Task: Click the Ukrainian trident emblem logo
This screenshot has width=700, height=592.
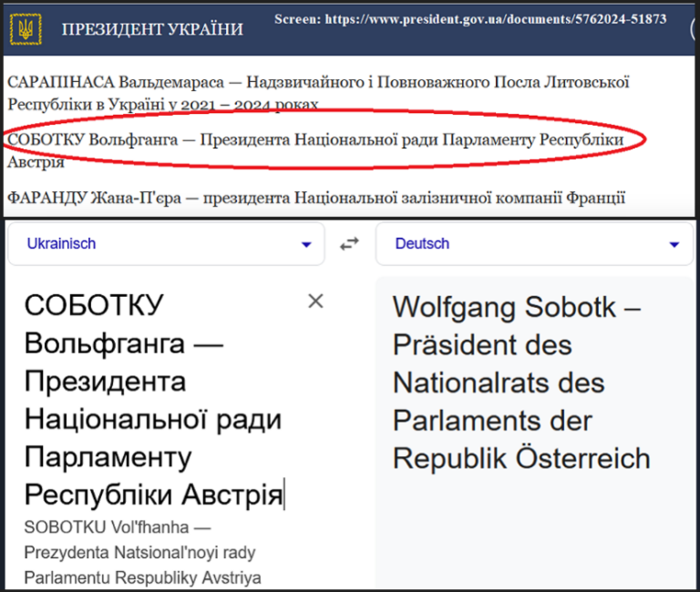Action: pos(24,29)
